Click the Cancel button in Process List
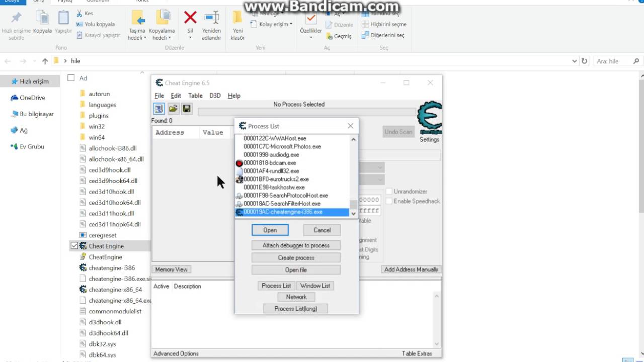The height and width of the screenshot is (362, 644). pos(322,230)
